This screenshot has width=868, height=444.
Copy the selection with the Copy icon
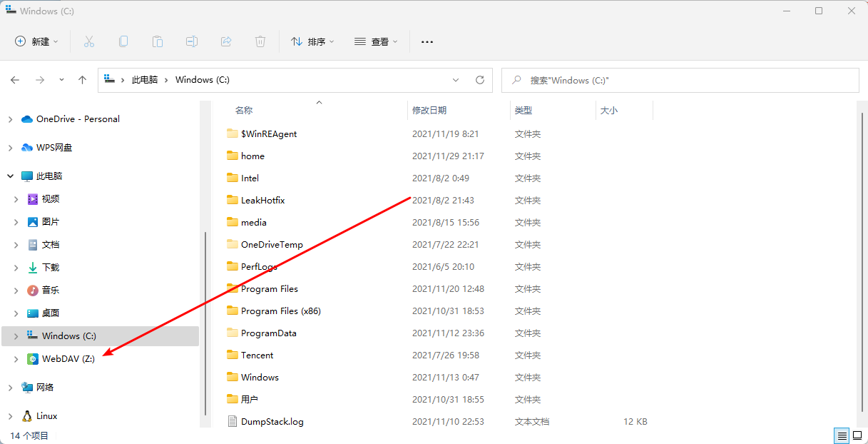(123, 41)
